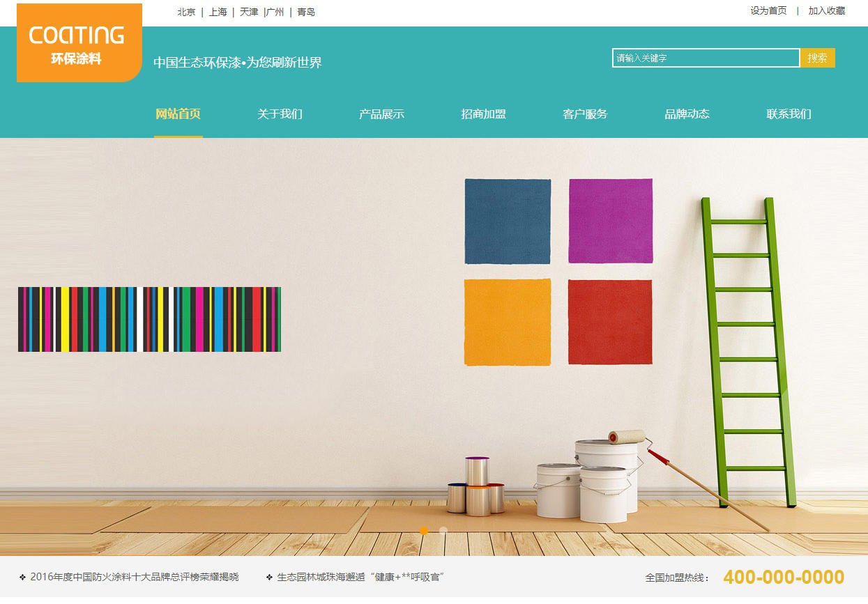Choose the 北京 city link
This screenshot has width=868, height=604.
tap(186, 12)
